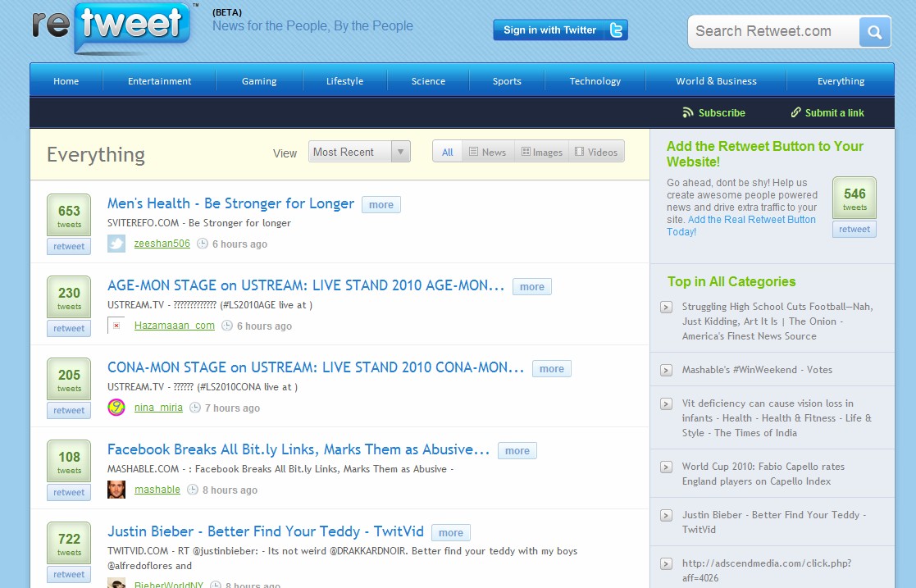Click nina_miria's round avatar
This screenshot has height=588, width=916.
click(x=116, y=407)
